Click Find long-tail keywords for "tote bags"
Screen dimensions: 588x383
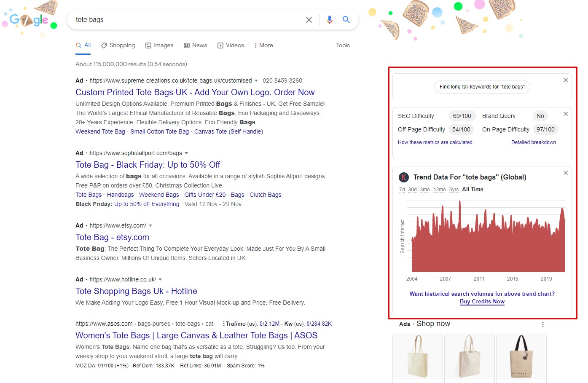coord(482,87)
